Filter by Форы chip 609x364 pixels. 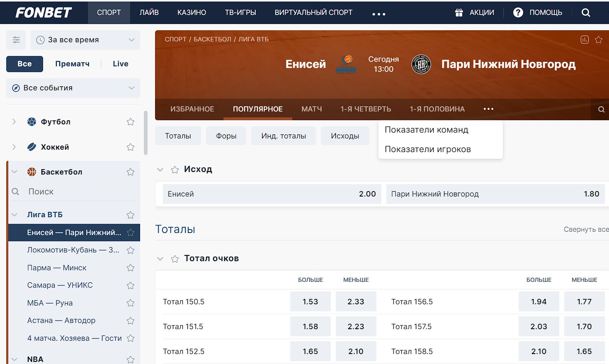click(x=226, y=136)
